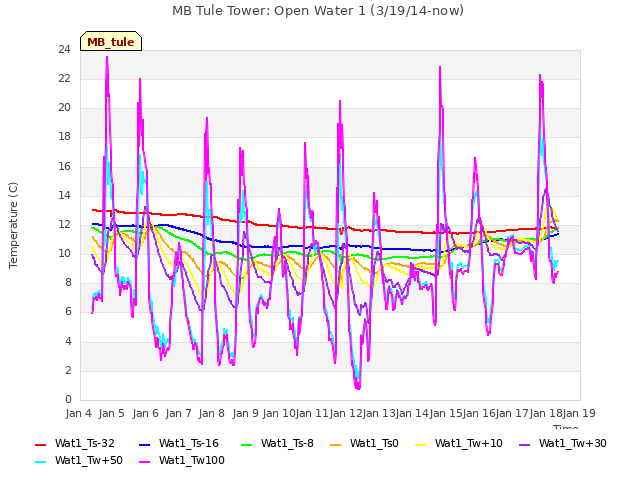The height and width of the screenshot is (480, 640).
Task: Click the green Wat1_Ts-8 legend swatch
Action: (x=247, y=445)
